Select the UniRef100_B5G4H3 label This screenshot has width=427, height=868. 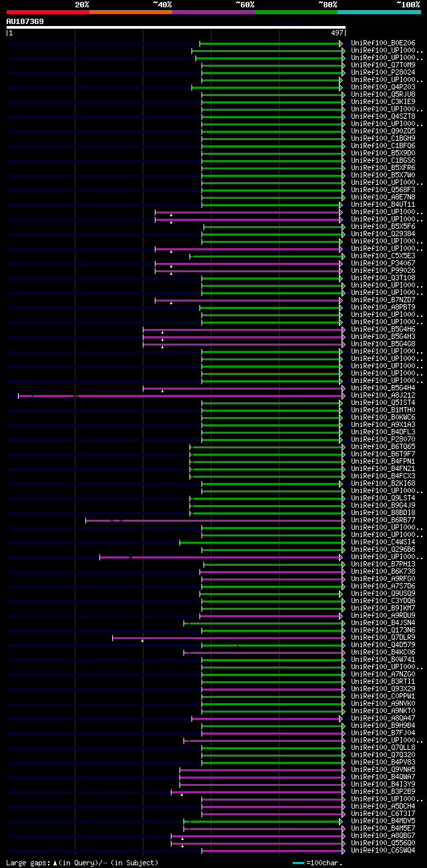point(384,337)
